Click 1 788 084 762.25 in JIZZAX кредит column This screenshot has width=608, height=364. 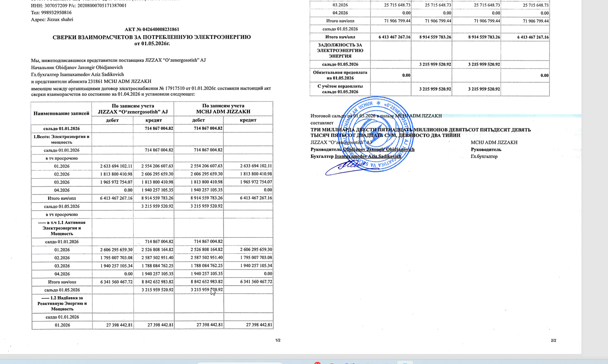(x=157, y=266)
